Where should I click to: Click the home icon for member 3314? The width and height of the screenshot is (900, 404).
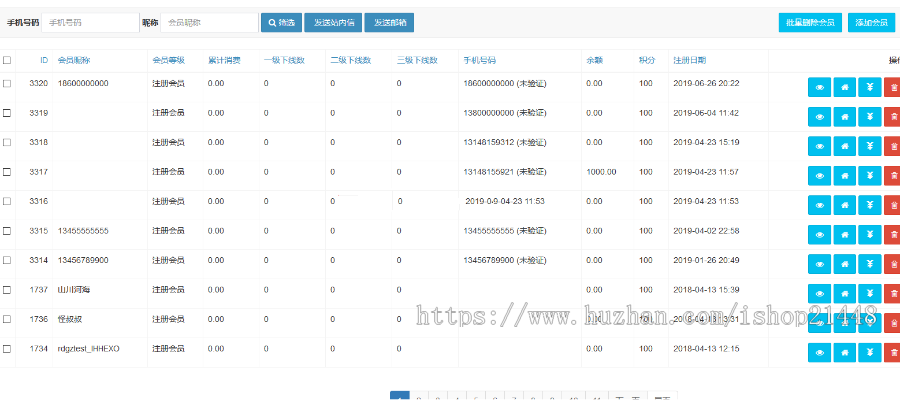[844, 264]
